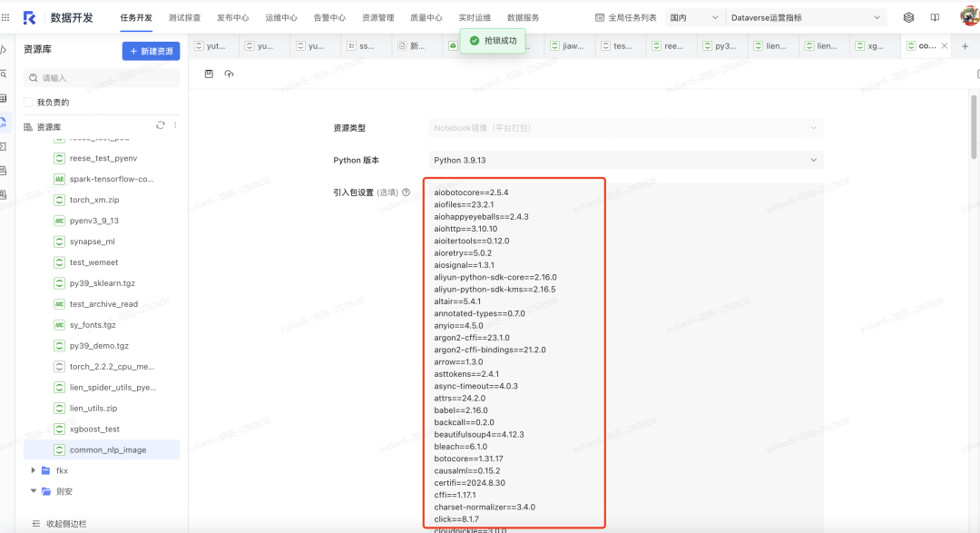The image size is (980, 533).
Task: Expand the fkx folder
Action: tap(34, 470)
